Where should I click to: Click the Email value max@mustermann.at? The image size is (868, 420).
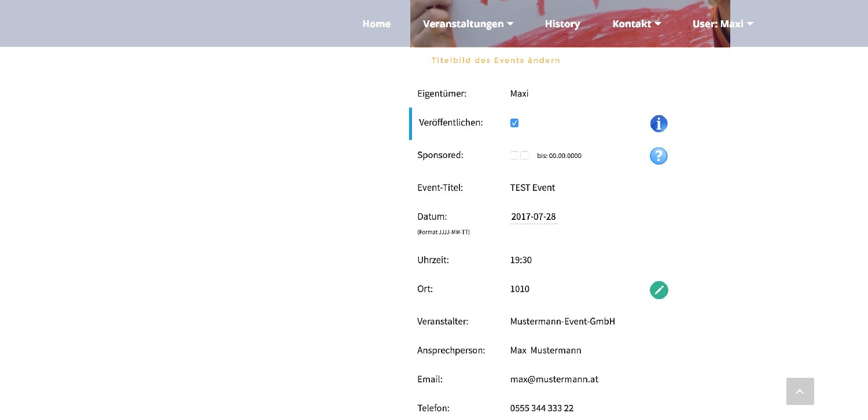click(554, 380)
